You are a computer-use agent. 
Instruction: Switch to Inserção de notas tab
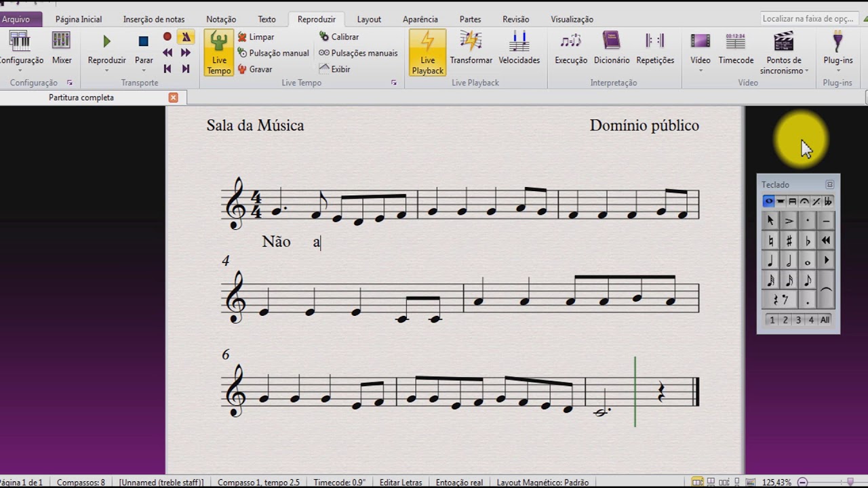[154, 19]
